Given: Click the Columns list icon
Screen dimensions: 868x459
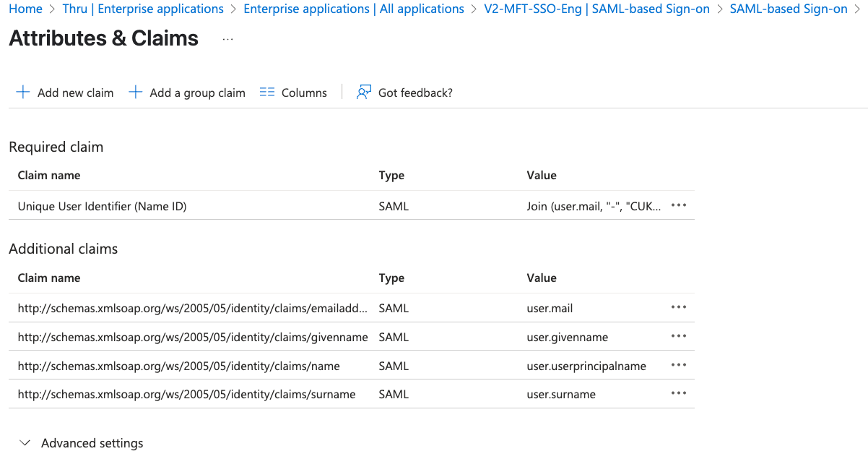Looking at the screenshot, I should coord(267,93).
